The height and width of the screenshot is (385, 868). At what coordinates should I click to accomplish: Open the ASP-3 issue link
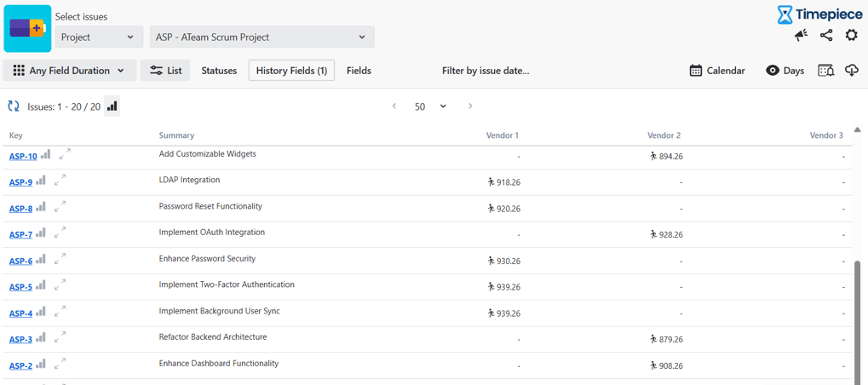(x=21, y=340)
